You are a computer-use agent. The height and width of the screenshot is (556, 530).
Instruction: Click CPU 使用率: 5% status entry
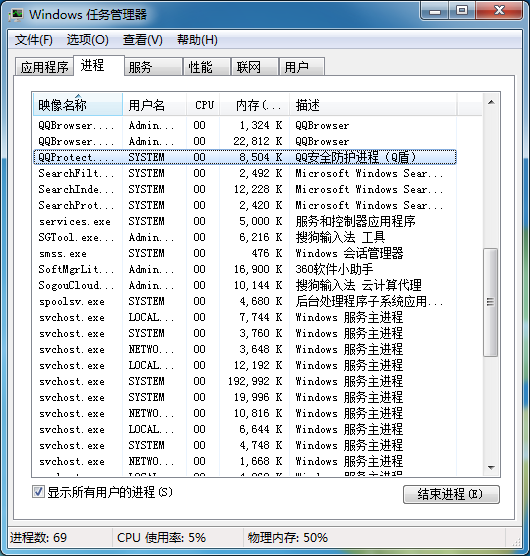(x=161, y=538)
